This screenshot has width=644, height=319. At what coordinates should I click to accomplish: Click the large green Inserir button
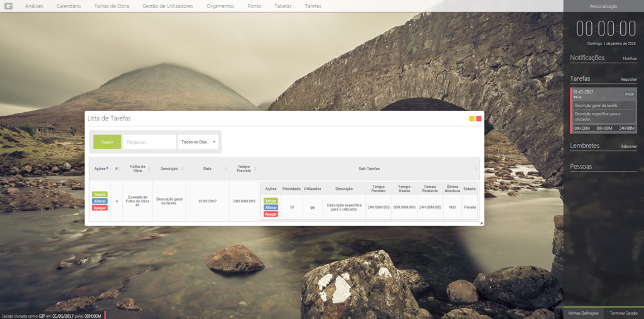pos(107,142)
